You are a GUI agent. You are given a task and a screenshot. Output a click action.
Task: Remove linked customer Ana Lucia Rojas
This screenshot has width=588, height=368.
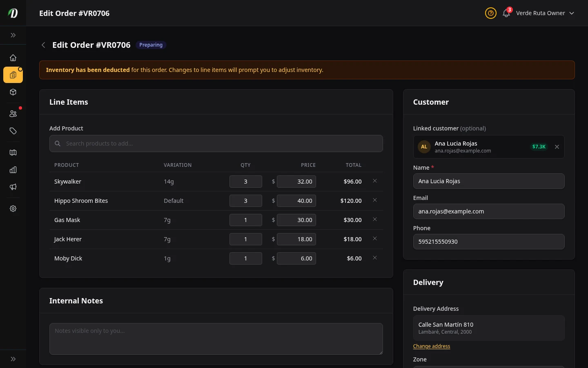tap(557, 147)
